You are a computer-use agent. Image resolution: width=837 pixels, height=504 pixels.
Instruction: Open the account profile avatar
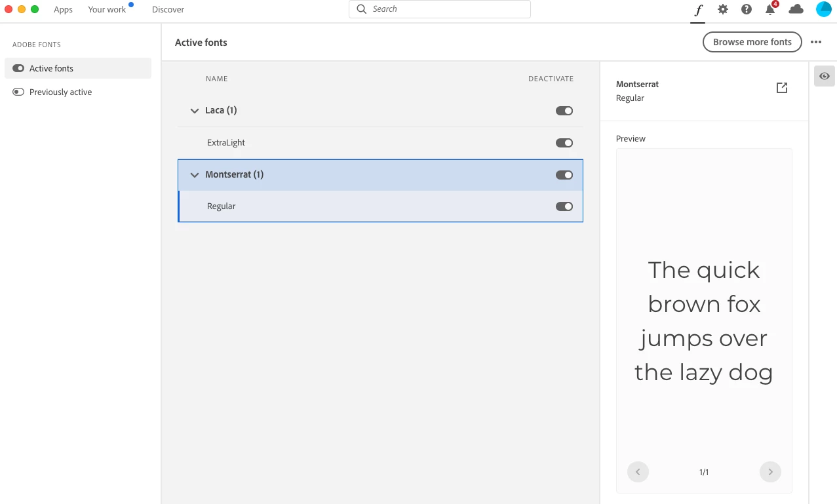(823, 9)
